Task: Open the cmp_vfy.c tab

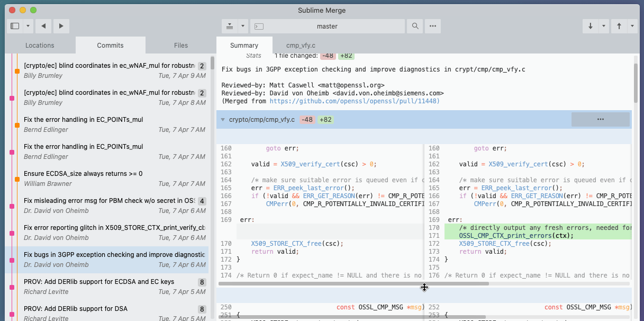Action: (300, 45)
